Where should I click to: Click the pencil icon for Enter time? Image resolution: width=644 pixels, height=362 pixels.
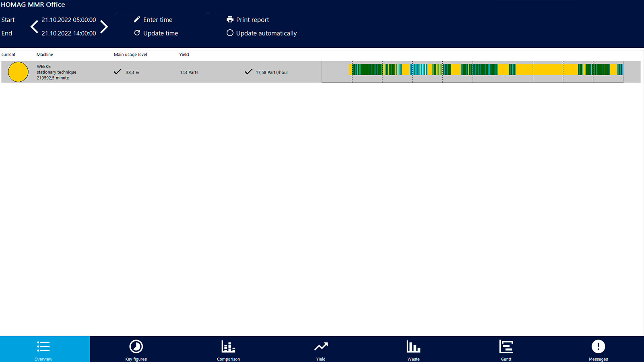[137, 19]
